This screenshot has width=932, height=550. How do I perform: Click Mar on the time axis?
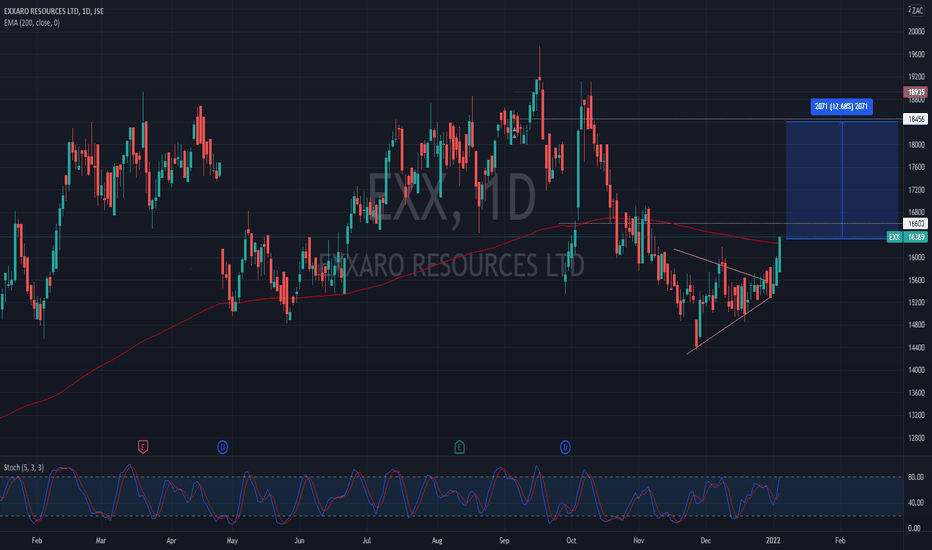click(x=100, y=540)
